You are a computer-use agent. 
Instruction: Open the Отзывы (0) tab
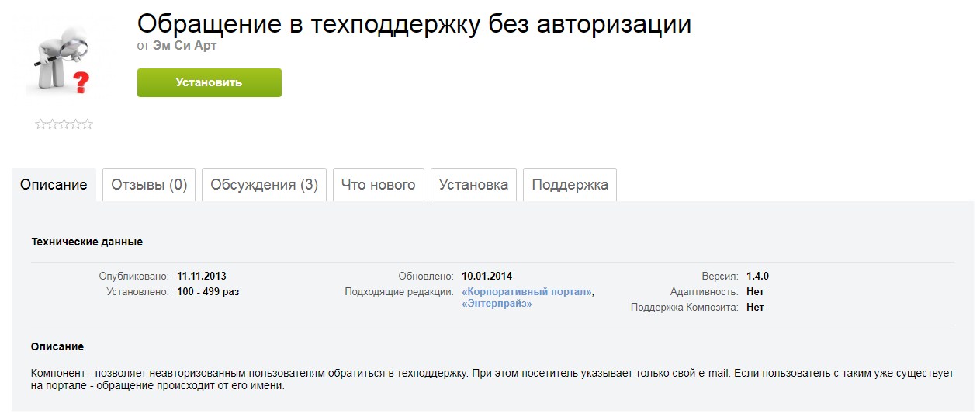[149, 185]
